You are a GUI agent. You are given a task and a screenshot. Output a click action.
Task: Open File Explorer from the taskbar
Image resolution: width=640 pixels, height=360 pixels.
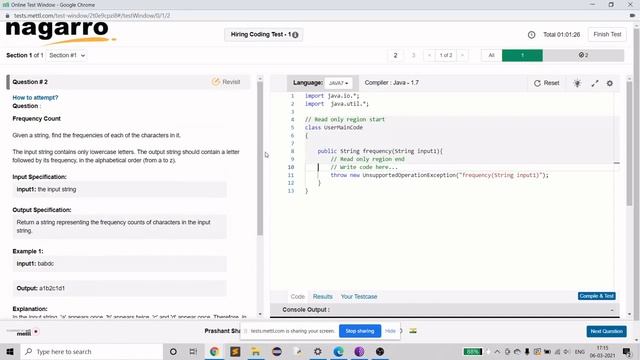[x=256, y=351]
